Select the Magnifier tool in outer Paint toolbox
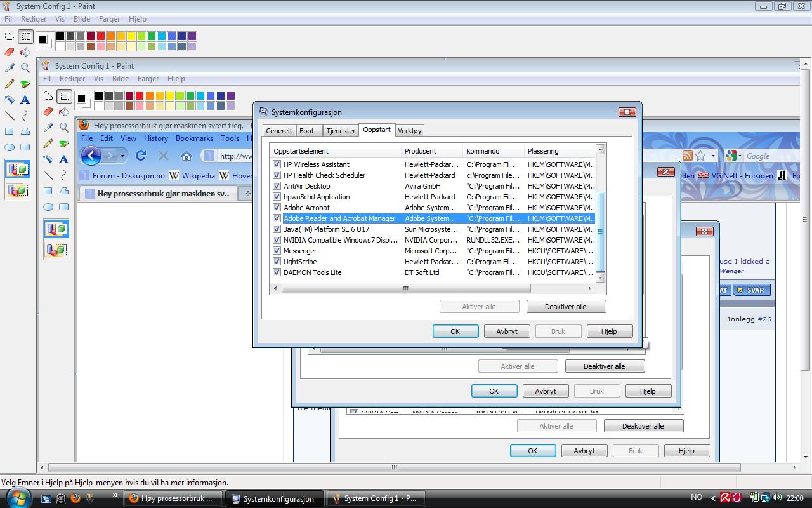Image resolution: width=812 pixels, height=508 pixels. (25, 68)
